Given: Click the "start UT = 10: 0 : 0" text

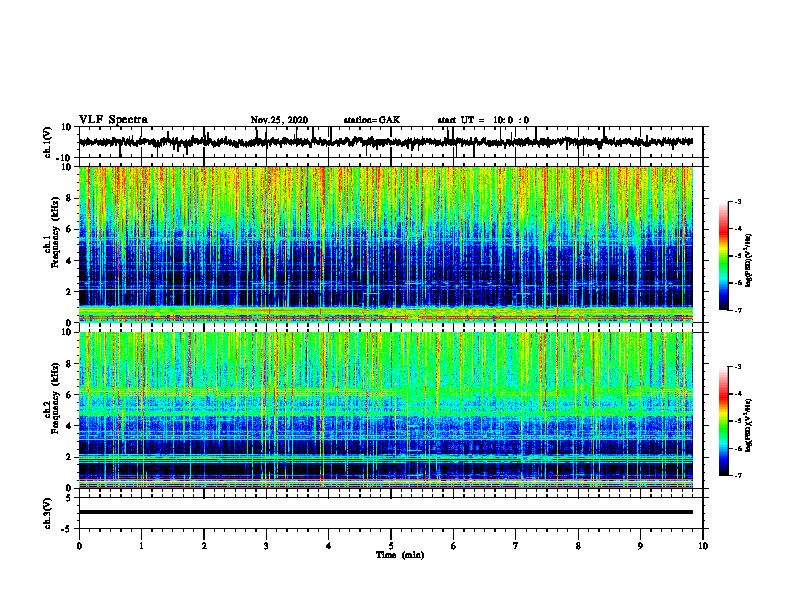Looking at the screenshot, I should [x=483, y=120].
